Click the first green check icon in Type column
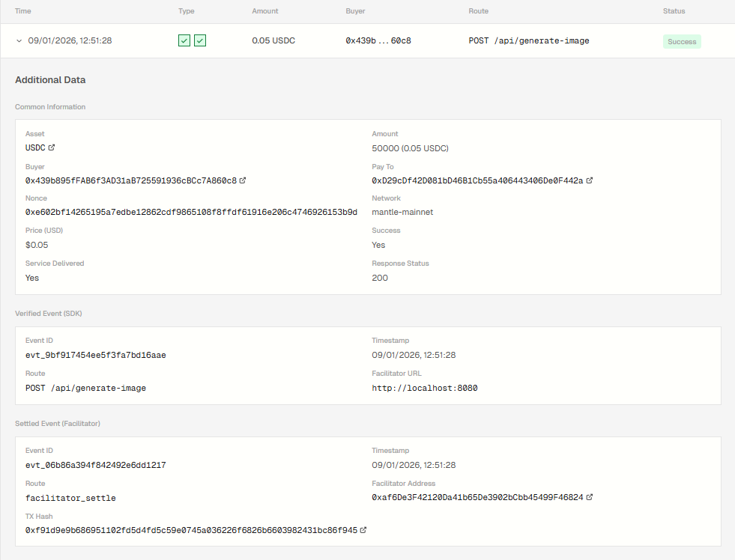This screenshot has width=735, height=560. pos(184,40)
